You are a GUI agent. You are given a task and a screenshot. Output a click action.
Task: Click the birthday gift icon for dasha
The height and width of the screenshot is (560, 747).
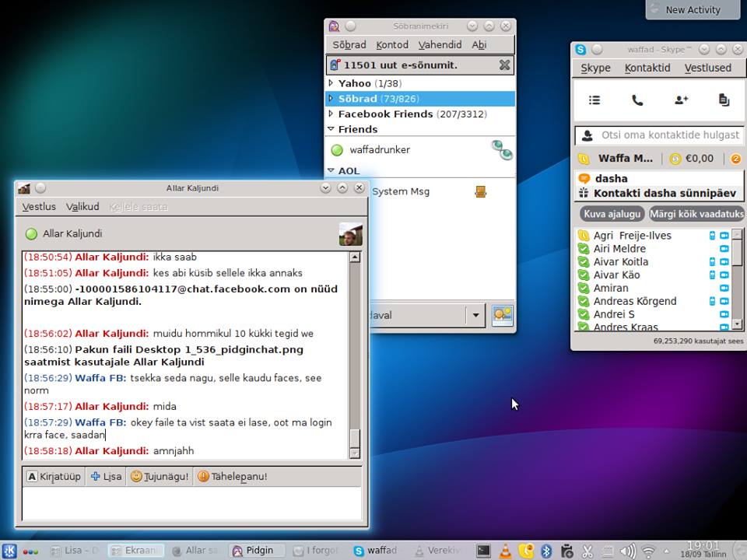[584, 193]
